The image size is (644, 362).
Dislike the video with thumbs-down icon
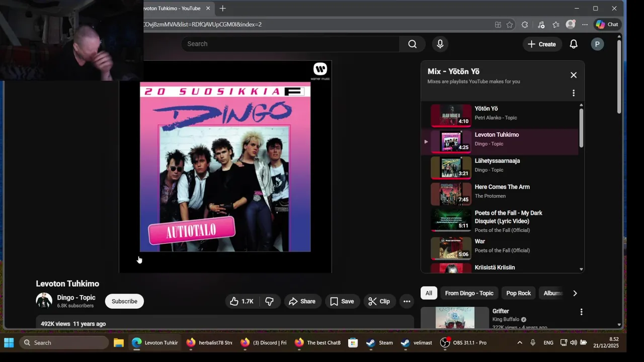point(270,301)
